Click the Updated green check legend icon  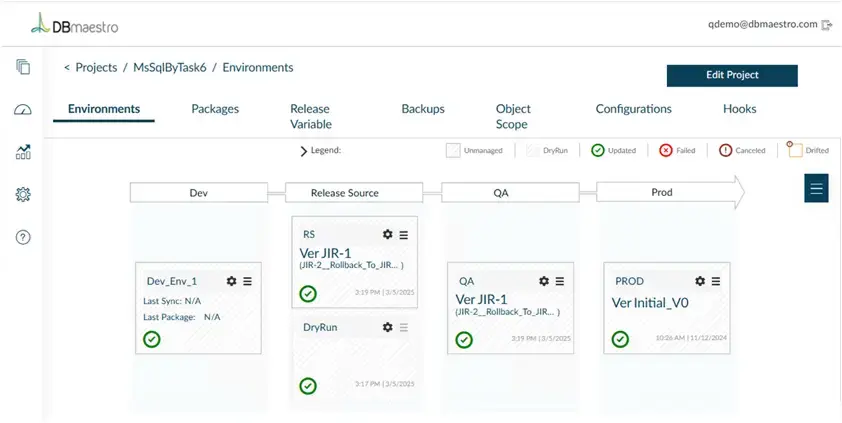click(597, 150)
